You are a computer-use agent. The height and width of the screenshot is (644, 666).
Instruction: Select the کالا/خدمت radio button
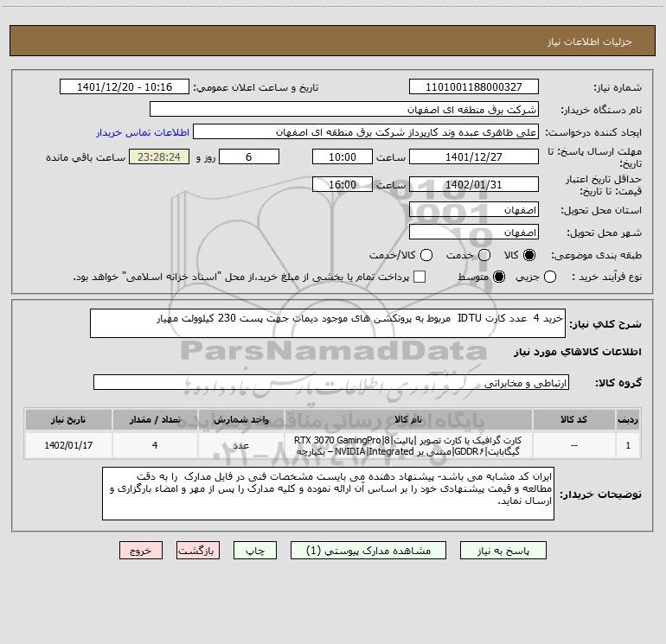point(426,255)
